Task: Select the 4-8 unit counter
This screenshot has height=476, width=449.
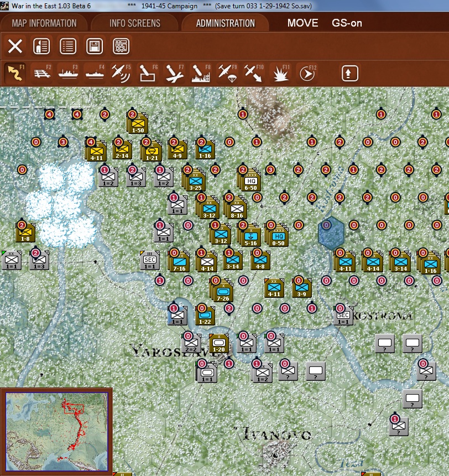Action: click(260, 260)
